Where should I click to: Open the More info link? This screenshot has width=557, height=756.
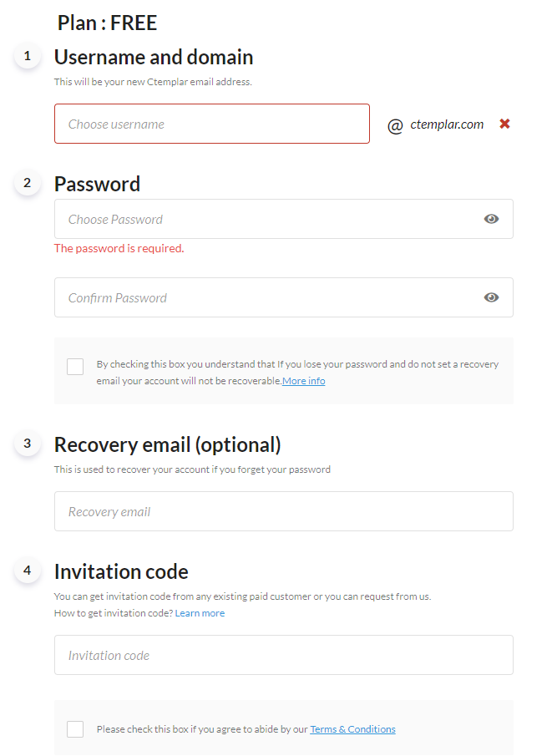[304, 381]
